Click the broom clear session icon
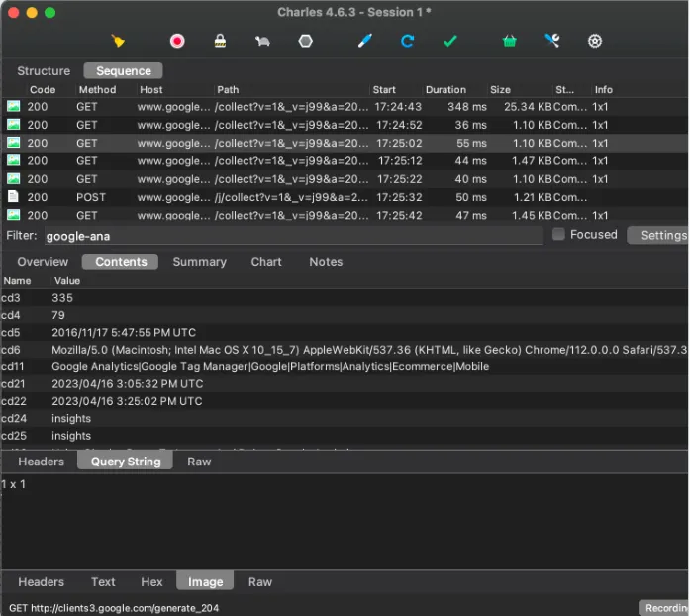 coord(118,41)
